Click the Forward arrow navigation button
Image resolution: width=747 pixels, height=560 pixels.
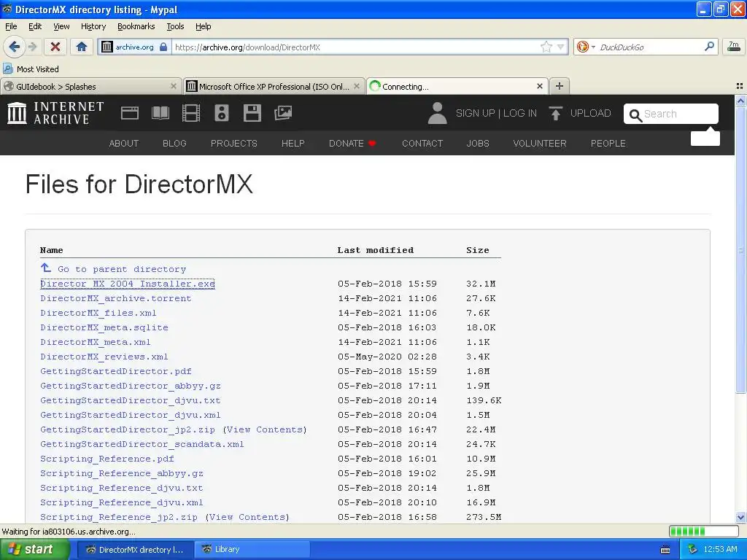point(32,47)
